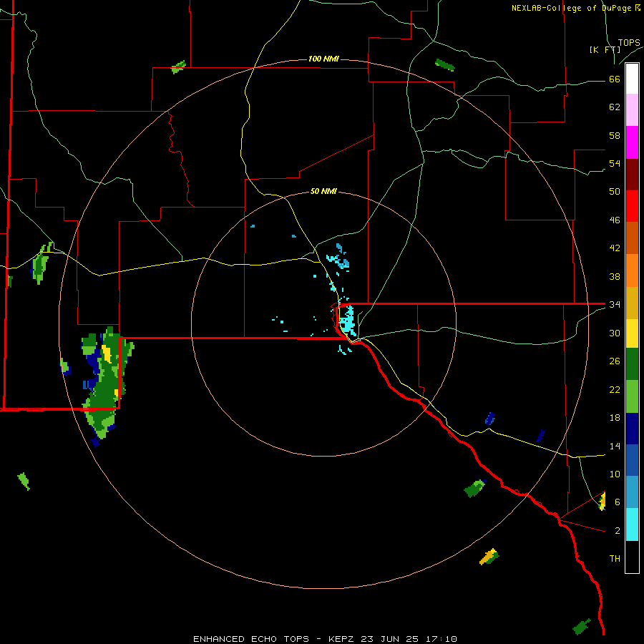Click the small green echo top left
The height and width of the screenshot is (644, 644).
tap(179, 67)
